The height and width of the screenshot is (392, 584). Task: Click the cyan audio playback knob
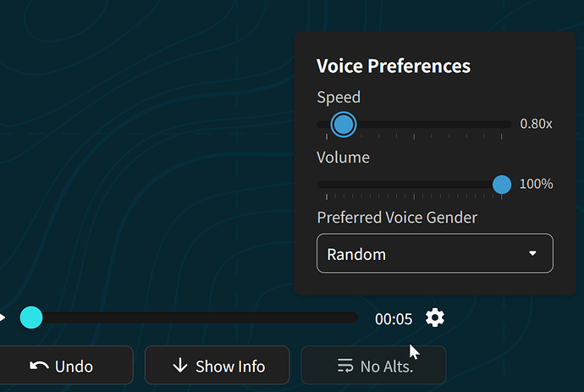point(31,317)
